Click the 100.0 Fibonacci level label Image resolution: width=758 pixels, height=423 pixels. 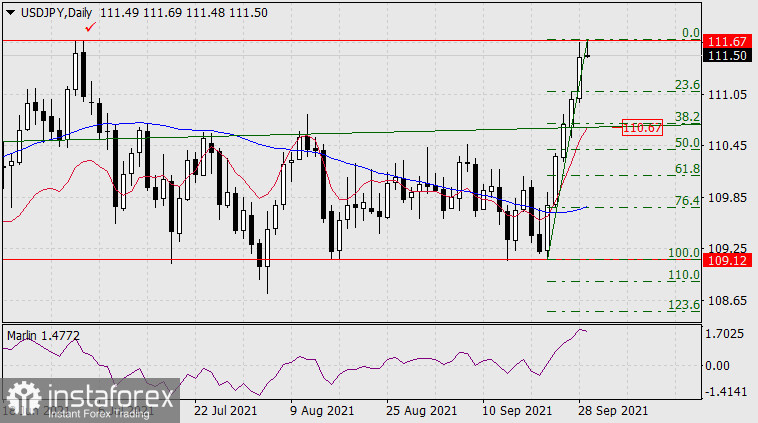click(684, 253)
